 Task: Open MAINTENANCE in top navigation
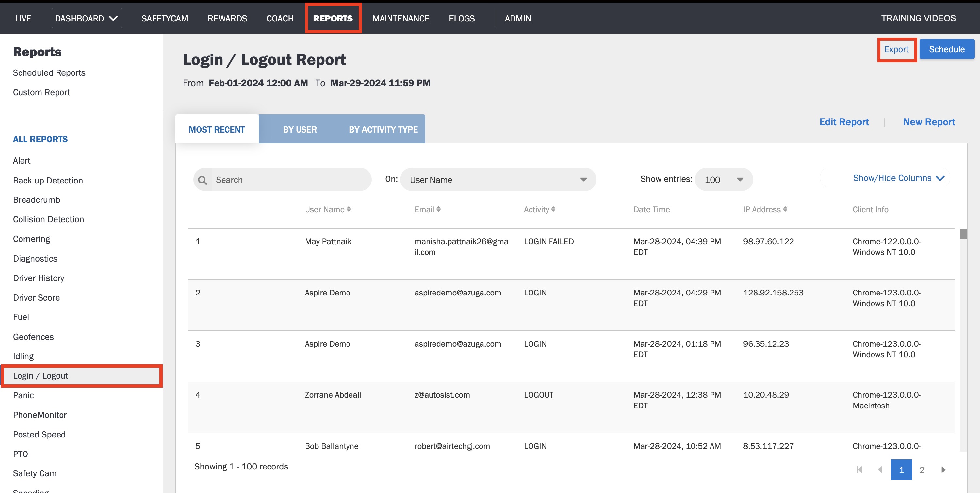(400, 18)
